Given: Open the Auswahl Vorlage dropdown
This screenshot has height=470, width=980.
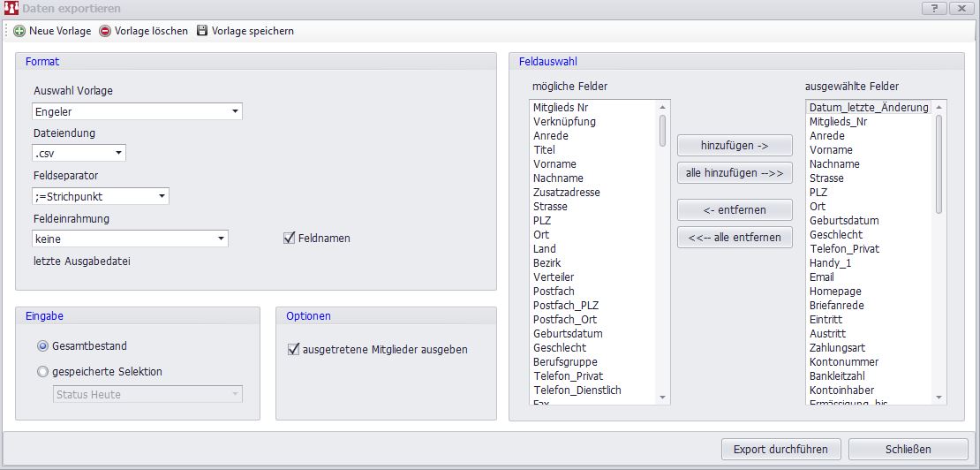Looking at the screenshot, I should pos(235,112).
